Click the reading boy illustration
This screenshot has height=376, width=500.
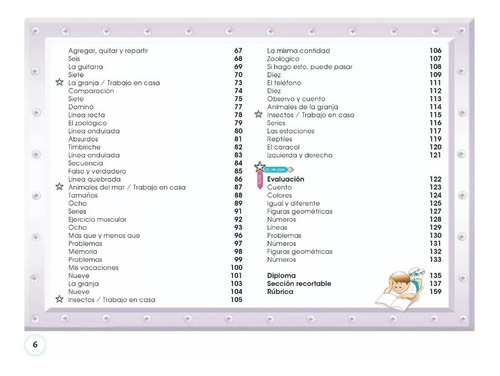coord(400,289)
